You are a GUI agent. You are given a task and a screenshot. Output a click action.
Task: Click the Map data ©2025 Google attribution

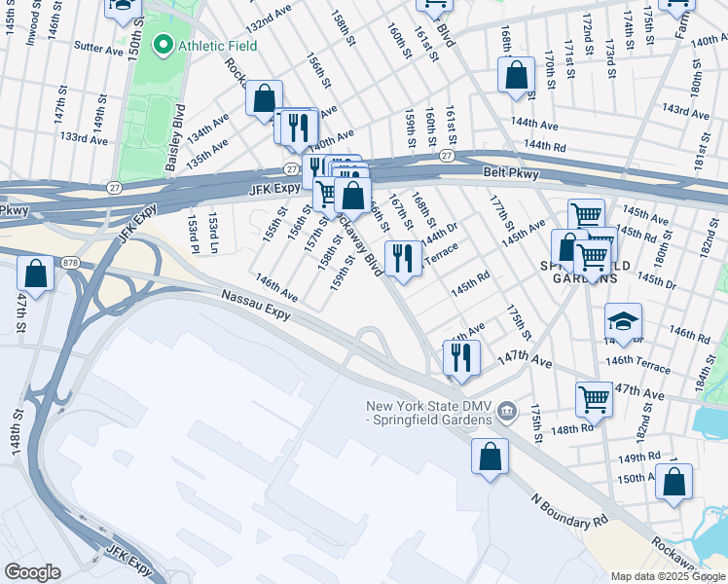click(668, 577)
